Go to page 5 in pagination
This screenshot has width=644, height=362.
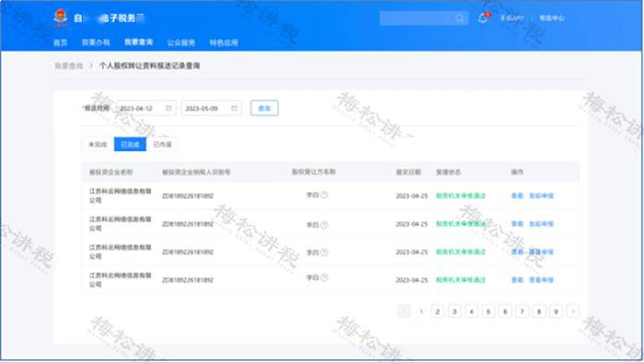489,311
